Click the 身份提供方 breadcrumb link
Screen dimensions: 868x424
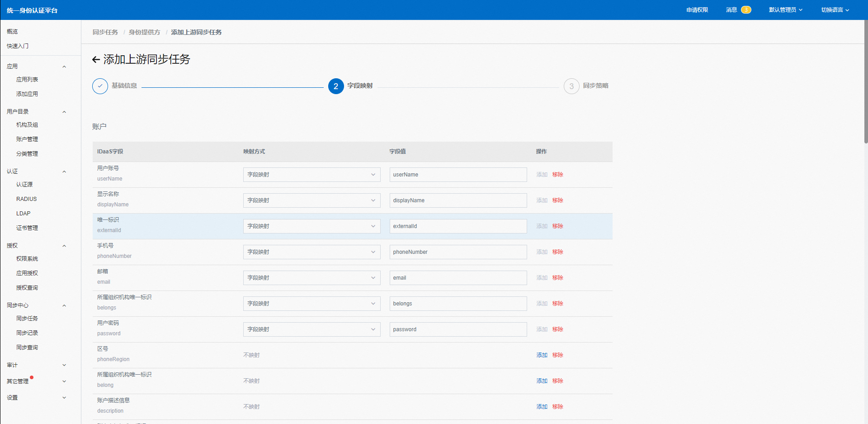click(144, 33)
